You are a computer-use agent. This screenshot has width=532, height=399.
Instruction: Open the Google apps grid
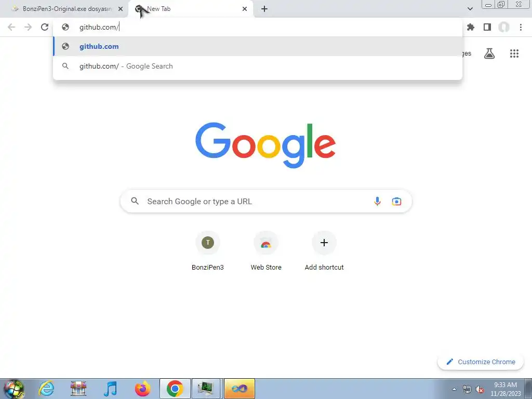(x=514, y=54)
